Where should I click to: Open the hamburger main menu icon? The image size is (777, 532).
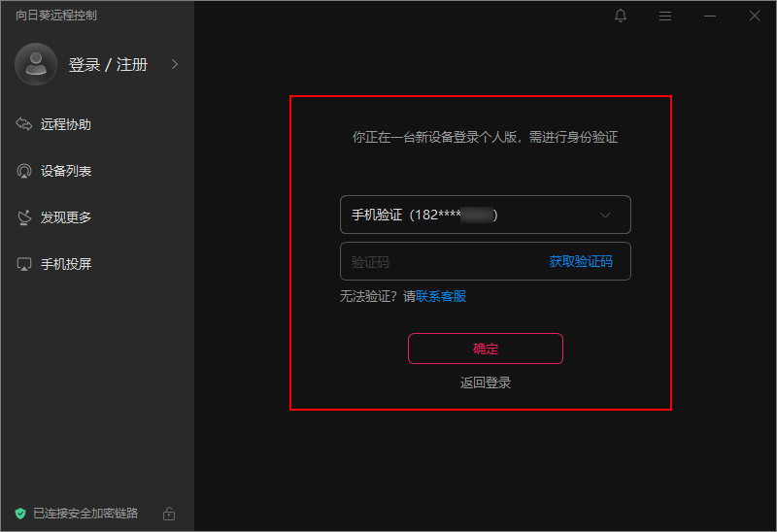(x=665, y=16)
